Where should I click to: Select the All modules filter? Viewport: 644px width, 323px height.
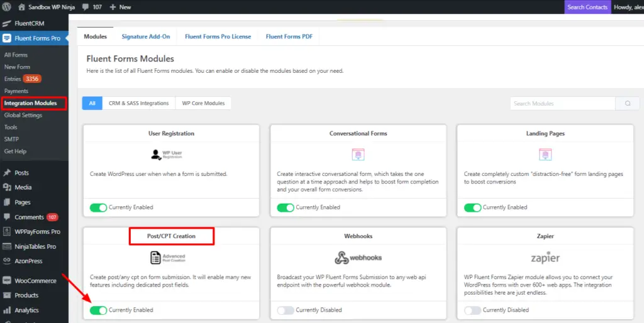point(92,104)
